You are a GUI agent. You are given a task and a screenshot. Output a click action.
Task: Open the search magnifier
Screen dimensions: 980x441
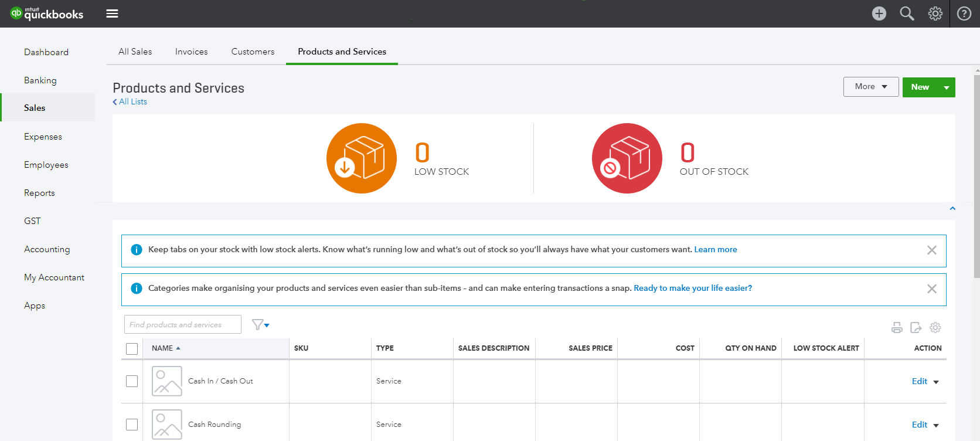(907, 13)
